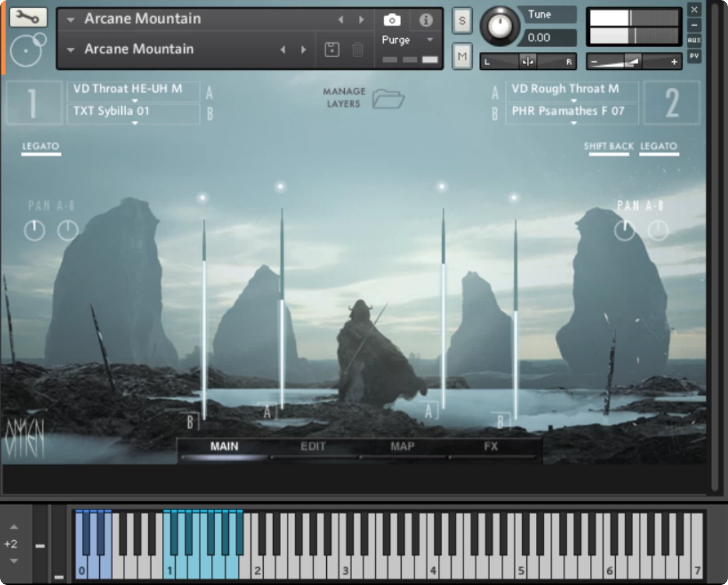Take a snapshot with the camera icon
The height and width of the screenshot is (585, 728).
392,20
